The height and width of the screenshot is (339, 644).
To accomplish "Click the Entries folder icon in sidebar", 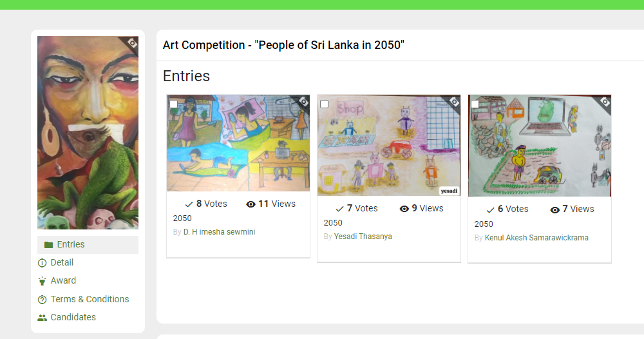I will [48, 245].
